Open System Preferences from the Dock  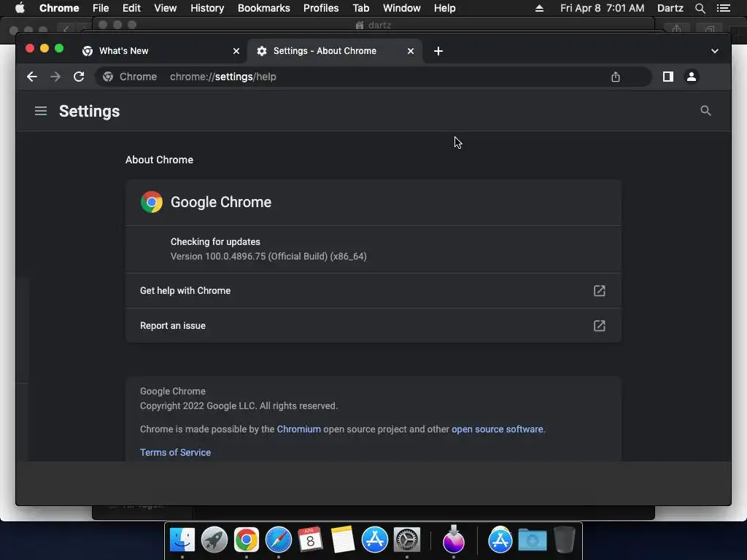click(x=406, y=540)
